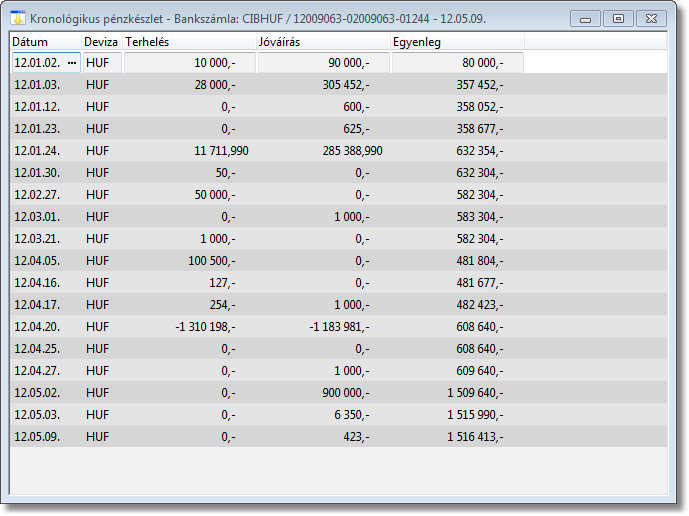Select the row dated 12.04.17.
Screen dimensions: 689x516
point(338,304)
